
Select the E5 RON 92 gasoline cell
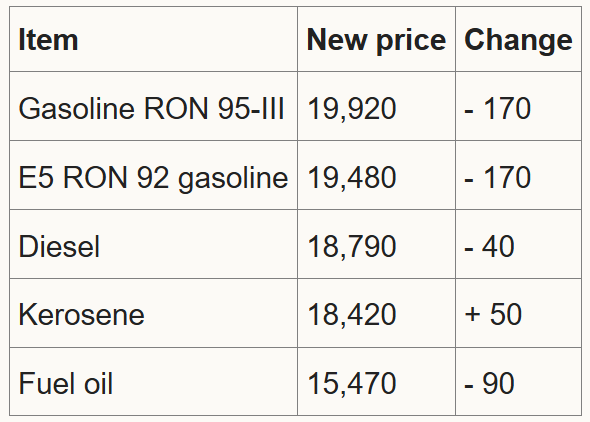click(154, 175)
